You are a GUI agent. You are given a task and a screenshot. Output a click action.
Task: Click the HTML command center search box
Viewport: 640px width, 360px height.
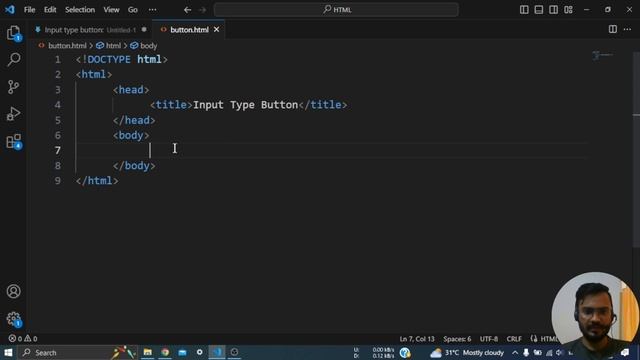pos(336,10)
